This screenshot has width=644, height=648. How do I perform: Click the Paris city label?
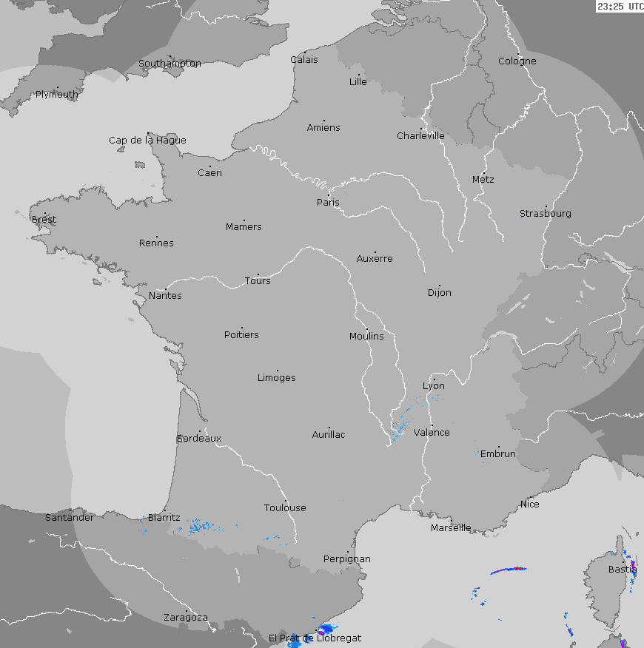pos(328,203)
